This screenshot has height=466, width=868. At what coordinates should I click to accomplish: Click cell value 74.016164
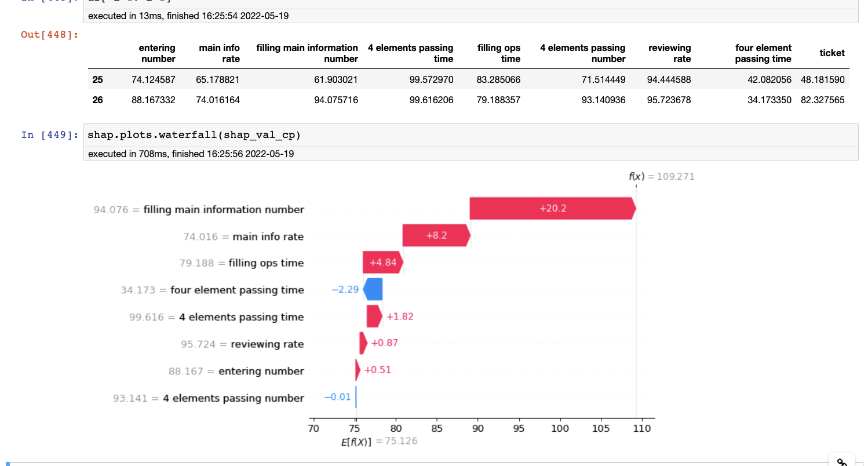click(218, 100)
